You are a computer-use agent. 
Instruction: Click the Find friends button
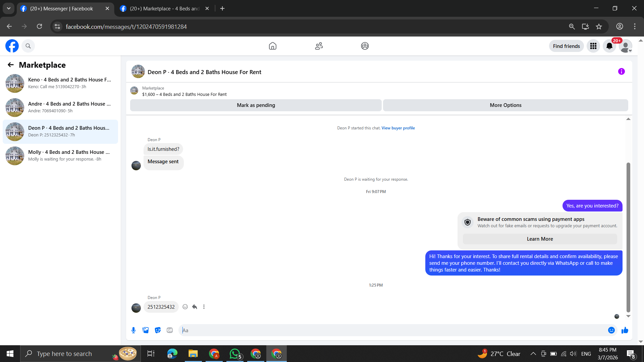(x=566, y=46)
